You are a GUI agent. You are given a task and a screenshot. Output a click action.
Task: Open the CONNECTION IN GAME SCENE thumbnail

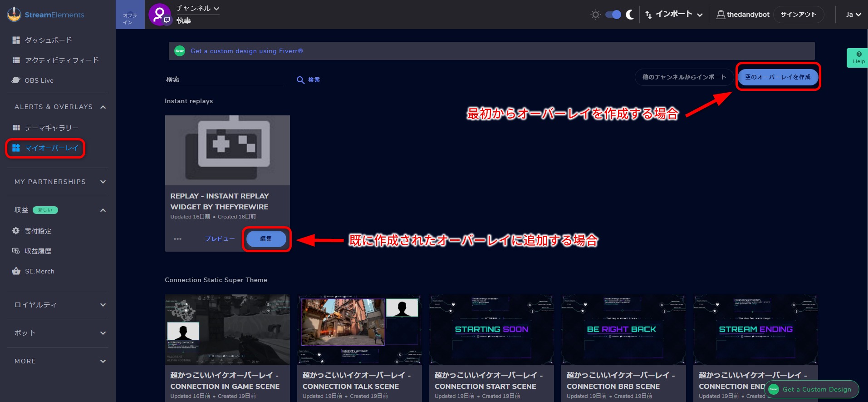coord(227,330)
